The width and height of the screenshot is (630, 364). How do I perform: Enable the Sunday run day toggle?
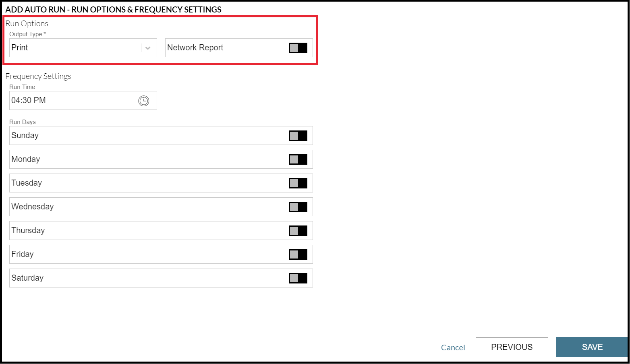297,135
